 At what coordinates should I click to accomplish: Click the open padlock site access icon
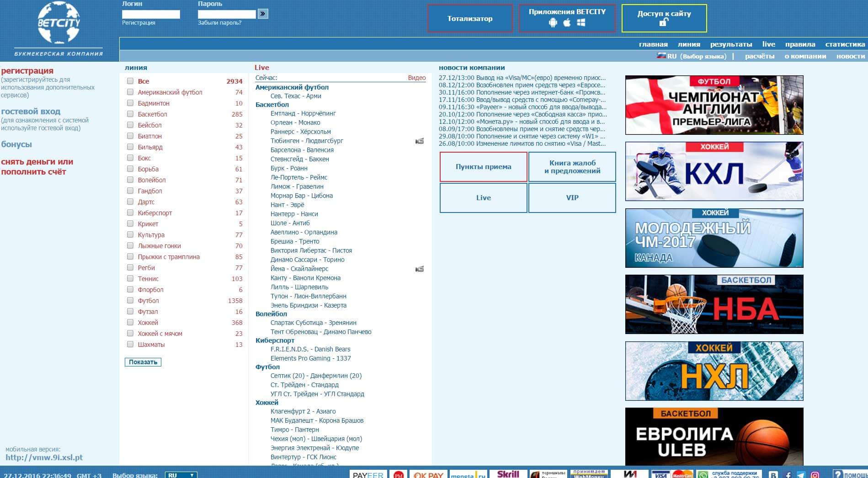pos(664,22)
